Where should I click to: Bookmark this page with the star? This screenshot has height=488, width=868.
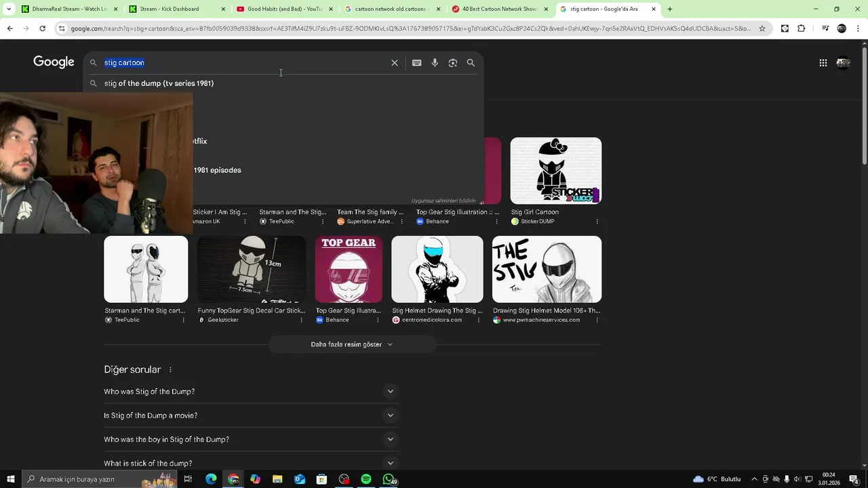[762, 28]
